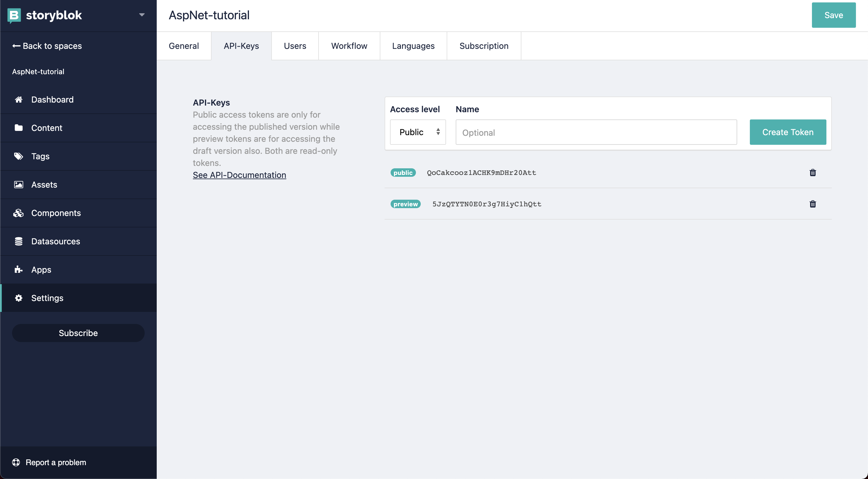The width and height of the screenshot is (868, 479).
Task: Click the AspNet-tutorial page title
Action: point(209,15)
